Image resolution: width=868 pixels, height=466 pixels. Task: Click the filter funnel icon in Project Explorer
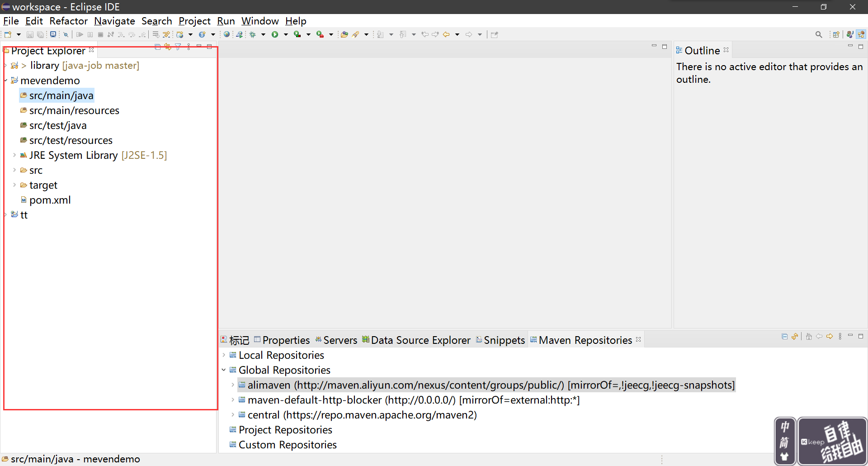click(178, 47)
